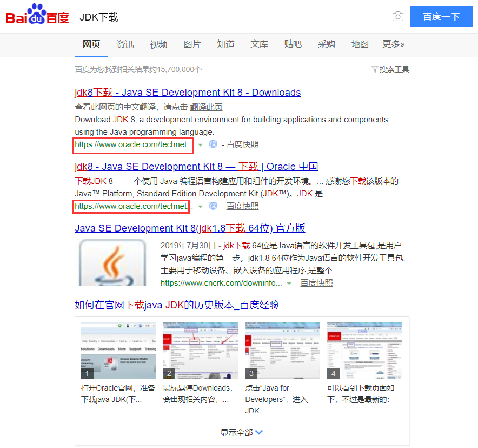478x448 pixels.
Task: Click 保 security badge of second result
Action: click(x=213, y=206)
